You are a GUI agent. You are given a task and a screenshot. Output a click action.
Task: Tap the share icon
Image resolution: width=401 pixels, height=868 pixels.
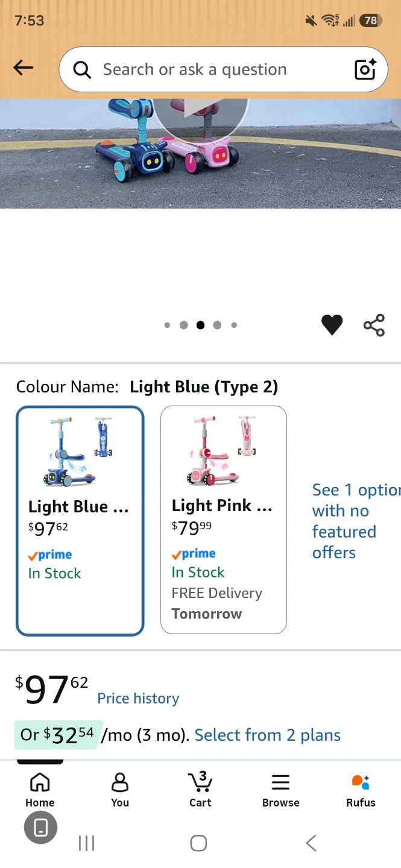point(374,325)
